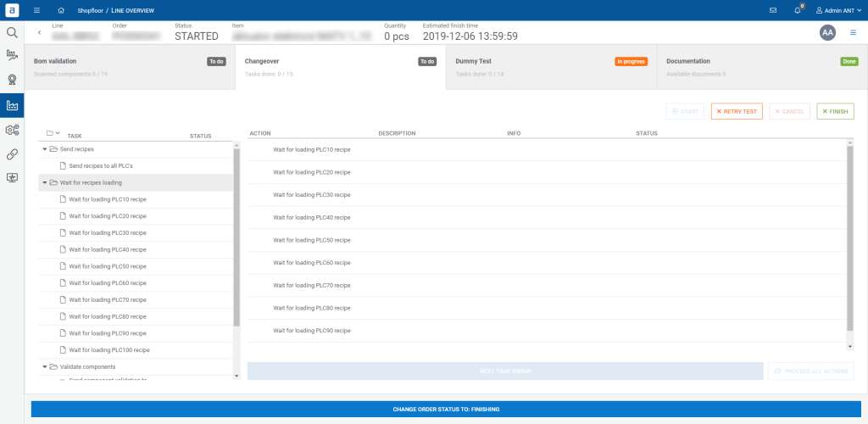Switch to Documentation tab
Viewport: 868px width, 424px height.
pos(762,67)
